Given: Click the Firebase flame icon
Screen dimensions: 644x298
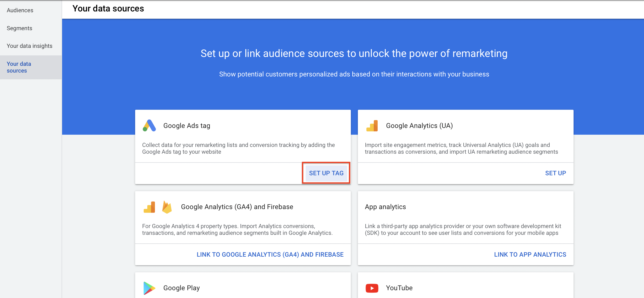Looking at the screenshot, I should [167, 207].
